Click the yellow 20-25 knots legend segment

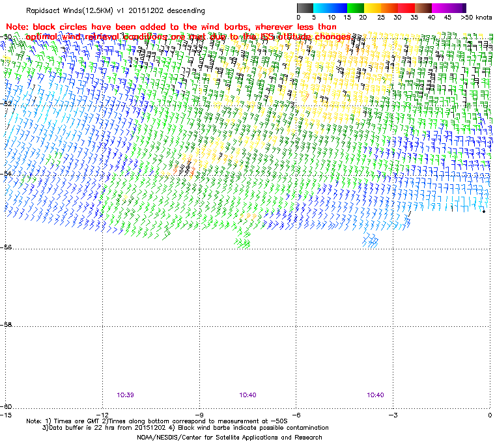click(373, 8)
